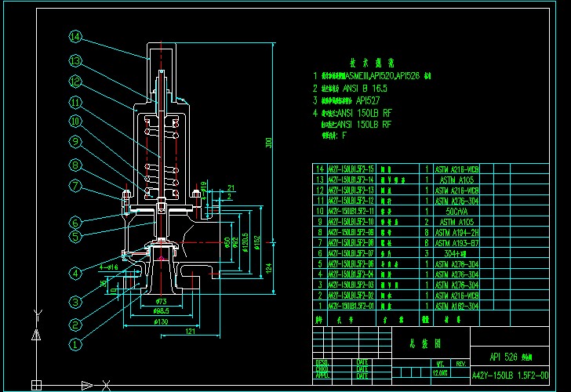Click part balloon number 14
571x392 pixels.
pos(75,37)
